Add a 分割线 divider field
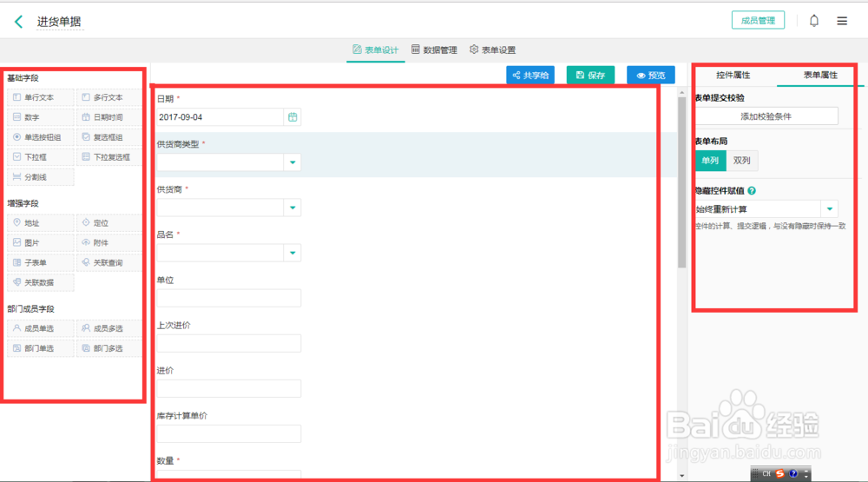 tap(41, 177)
